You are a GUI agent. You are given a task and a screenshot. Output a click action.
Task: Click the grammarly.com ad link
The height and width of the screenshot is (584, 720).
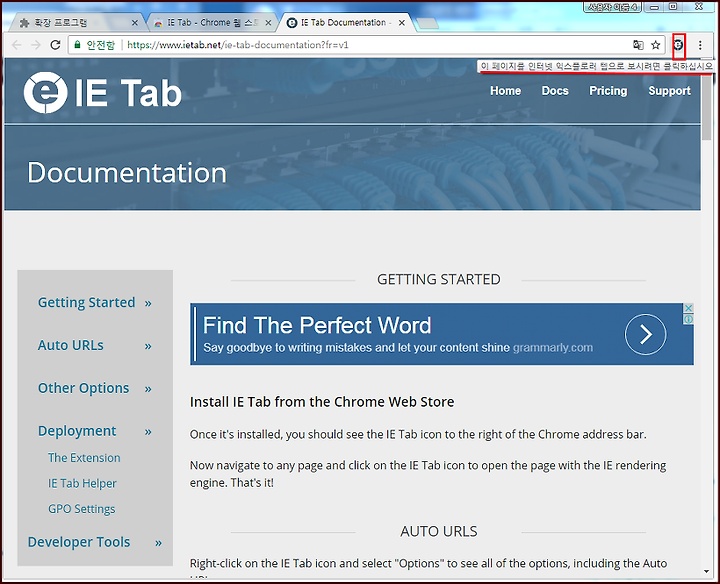click(x=552, y=348)
